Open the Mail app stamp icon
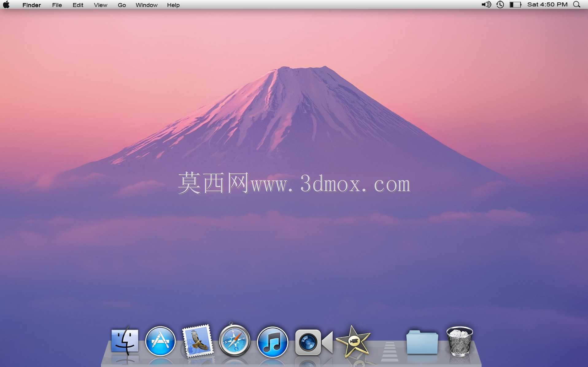 [197, 341]
